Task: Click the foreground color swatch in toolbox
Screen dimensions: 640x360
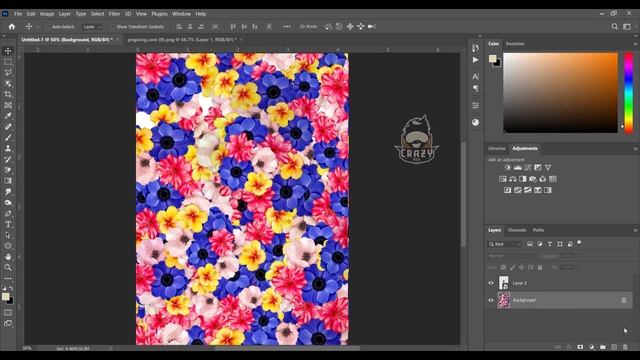Action: tap(5, 296)
